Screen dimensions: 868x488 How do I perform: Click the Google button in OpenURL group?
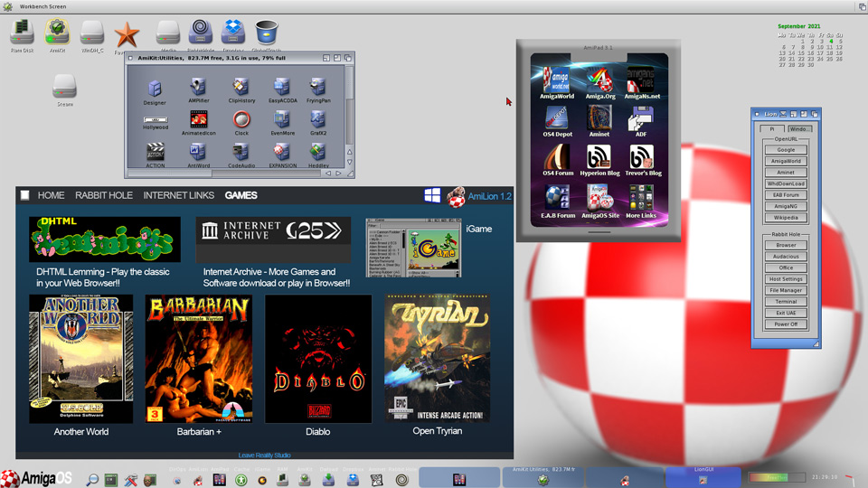(x=786, y=149)
